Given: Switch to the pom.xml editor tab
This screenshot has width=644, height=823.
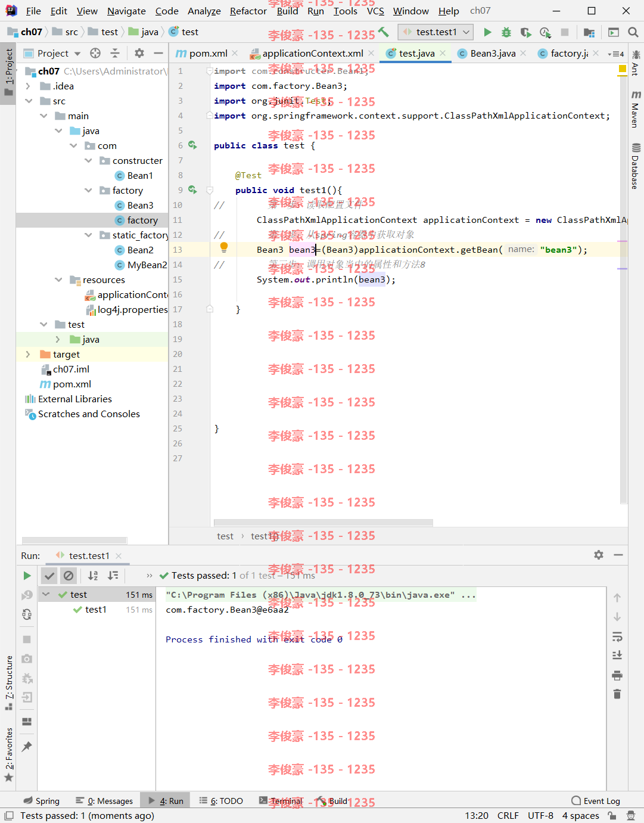Looking at the screenshot, I should click(x=208, y=53).
